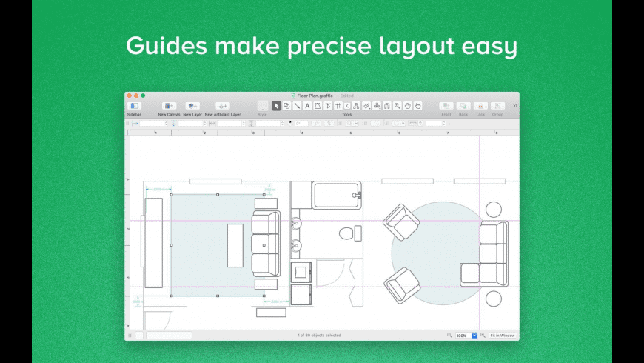Viewport: 644px width, 363px height.
Task: Click the rotation angle field
Action: pos(301,123)
